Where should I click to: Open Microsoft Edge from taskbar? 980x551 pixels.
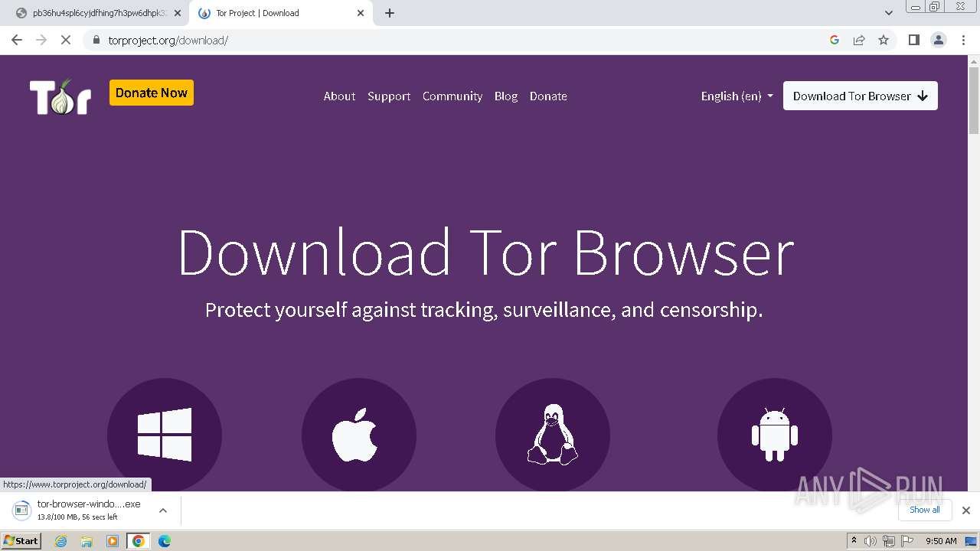click(x=164, y=541)
